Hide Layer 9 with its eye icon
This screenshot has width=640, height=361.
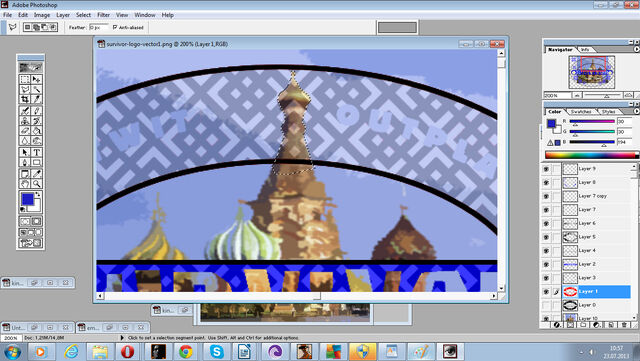(546, 169)
